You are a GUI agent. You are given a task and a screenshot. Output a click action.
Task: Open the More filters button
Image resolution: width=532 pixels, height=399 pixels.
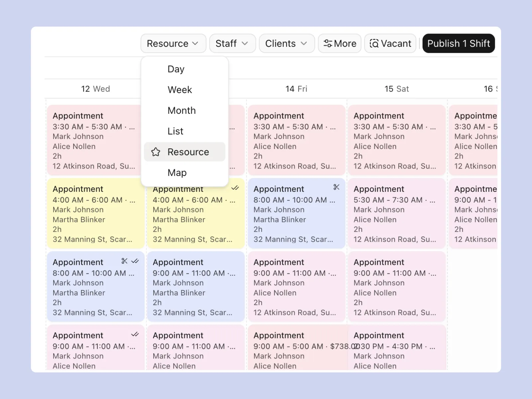[339, 44]
